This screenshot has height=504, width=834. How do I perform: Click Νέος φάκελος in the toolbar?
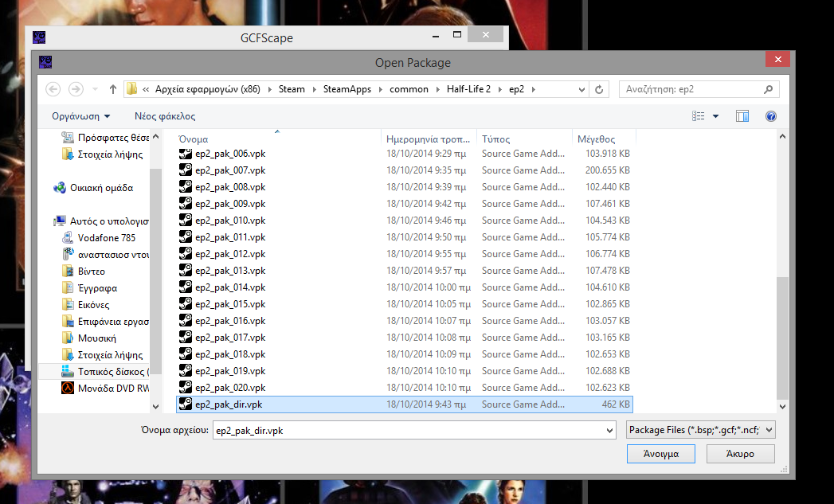tap(165, 116)
